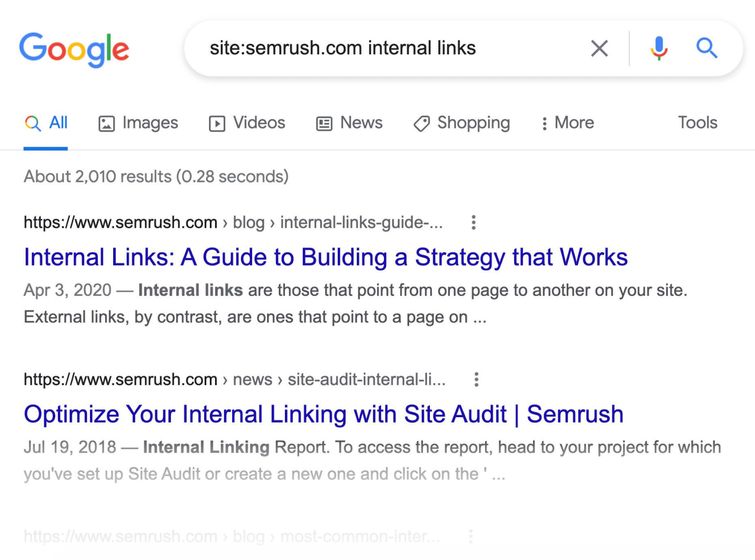Viewport: 755px width, 560px height.
Task: Clear the search query with the X icon
Action: click(x=598, y=48)
